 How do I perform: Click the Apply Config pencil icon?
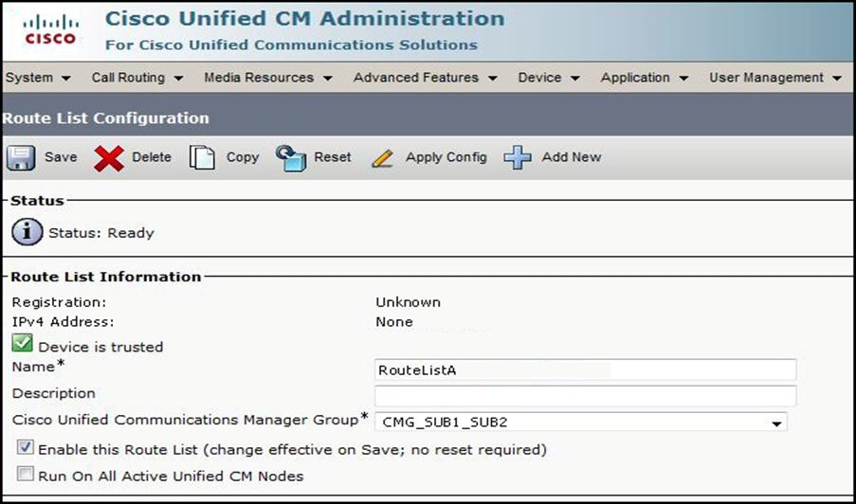[382, 157]
